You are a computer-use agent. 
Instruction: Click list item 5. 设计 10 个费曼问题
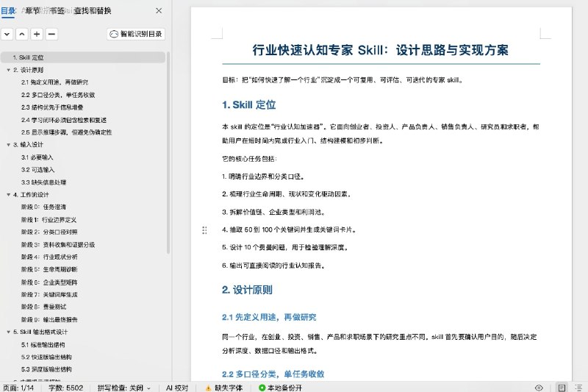click(285, 247)
